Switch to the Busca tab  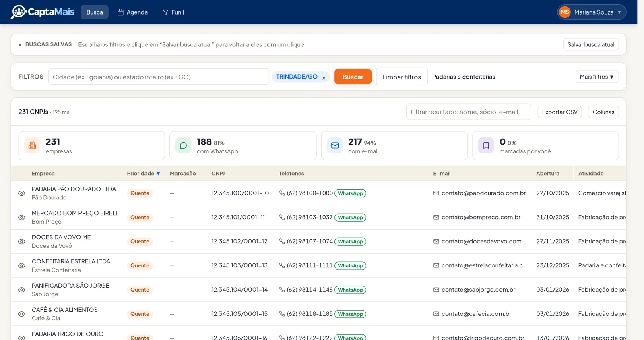[x=95, y=12]
